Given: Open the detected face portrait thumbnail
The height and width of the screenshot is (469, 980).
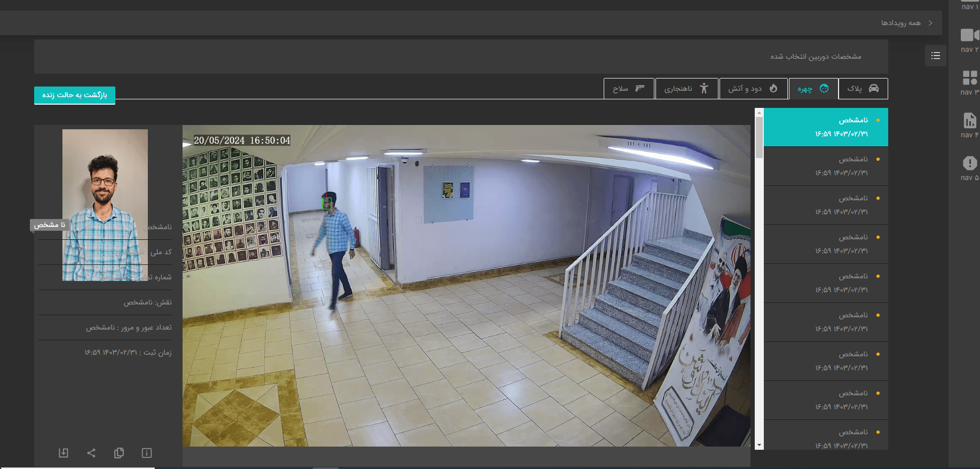Looking at the screenshot, I should pos(105,205).
